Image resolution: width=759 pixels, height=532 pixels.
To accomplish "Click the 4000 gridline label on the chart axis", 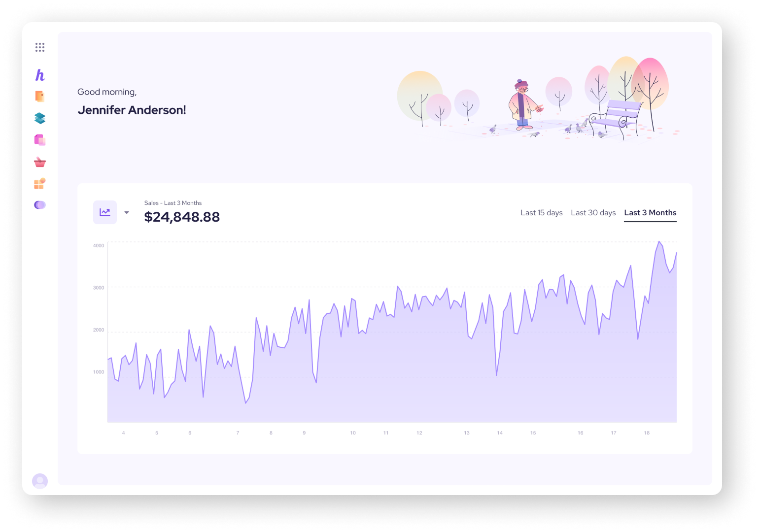I will [x=98, y=244].
